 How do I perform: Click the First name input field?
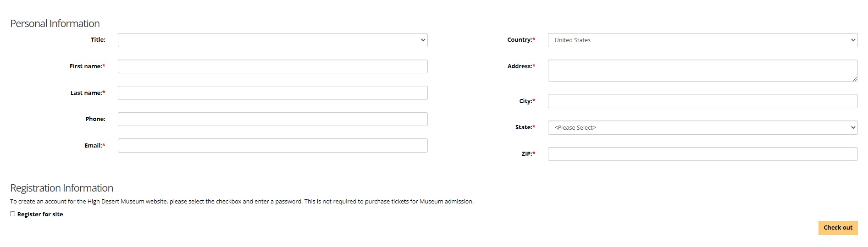pos(272,66)
